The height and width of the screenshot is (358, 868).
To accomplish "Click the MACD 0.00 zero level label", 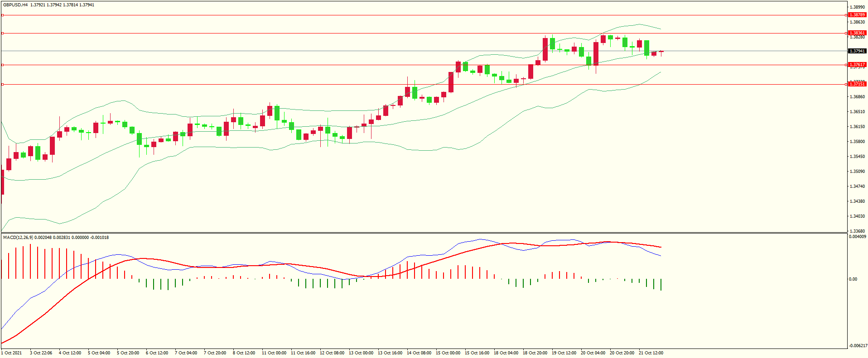I will coord(853,279).
